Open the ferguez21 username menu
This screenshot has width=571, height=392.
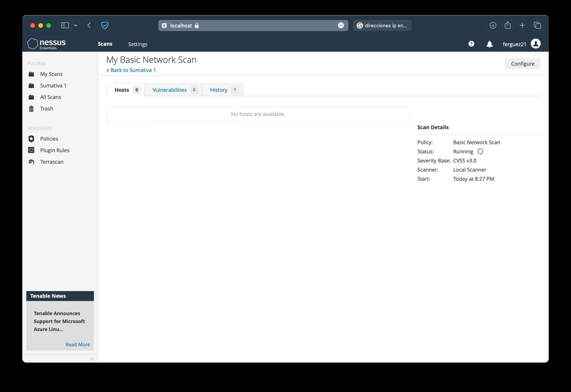click(x=515, y=44)
